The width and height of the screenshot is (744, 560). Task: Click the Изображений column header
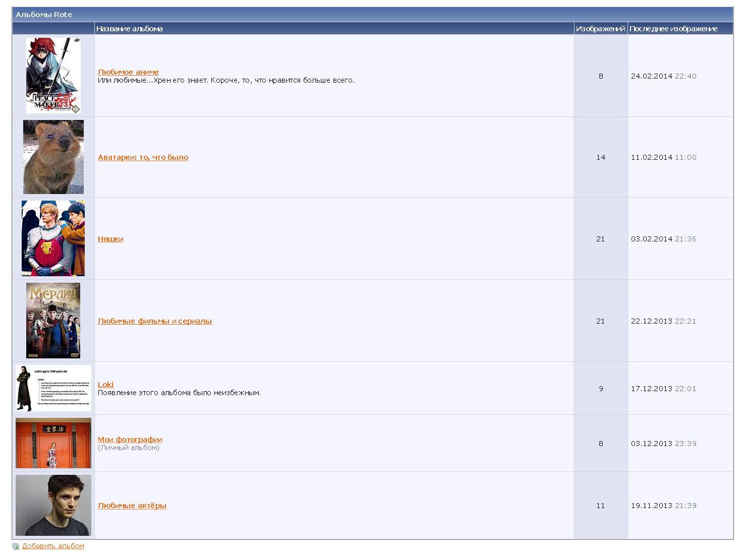point(601,29)
